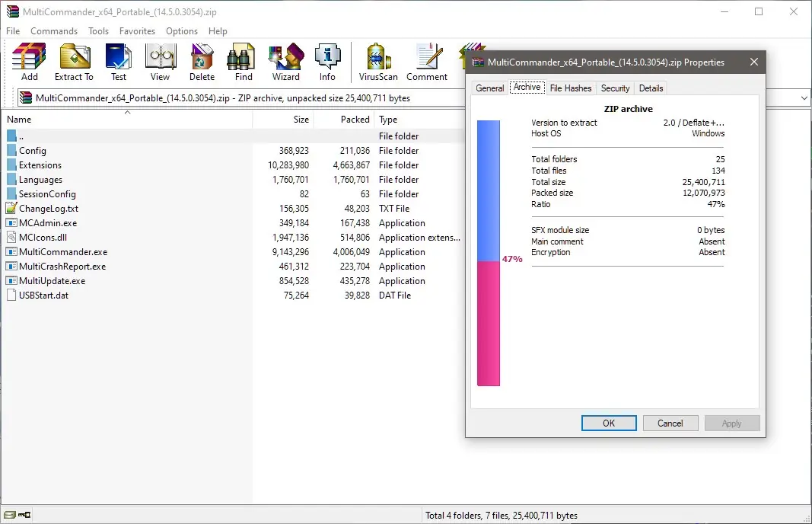This screenshot has height=524, width=812.
Task: Click the MCAdmin.exe application icon
Action: (x=11, y=223)
